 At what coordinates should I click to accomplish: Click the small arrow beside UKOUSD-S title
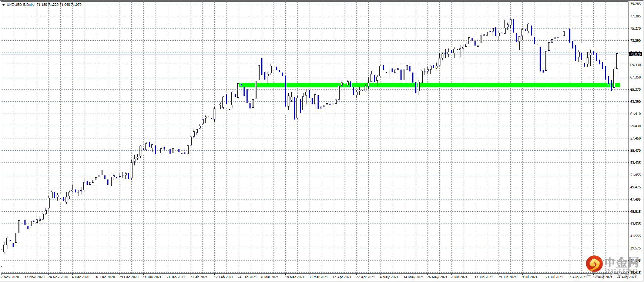click(3, 5)
